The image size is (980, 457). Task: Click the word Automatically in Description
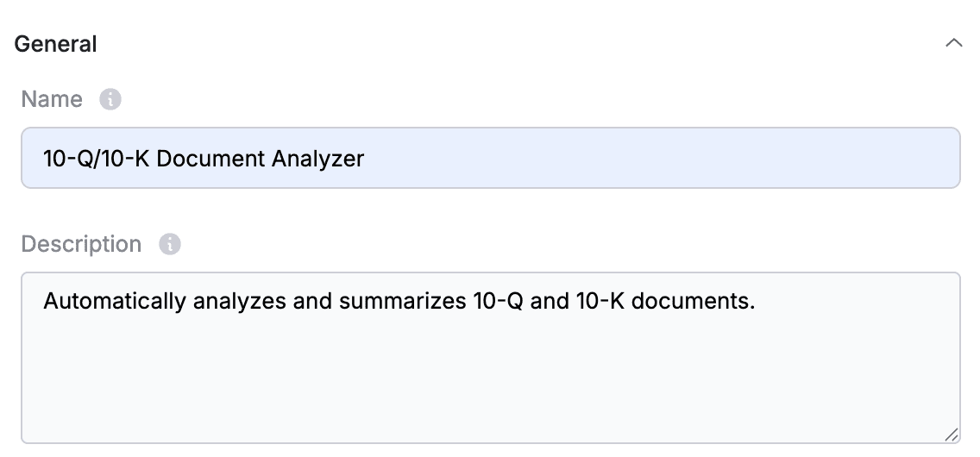tap(115, 302)
